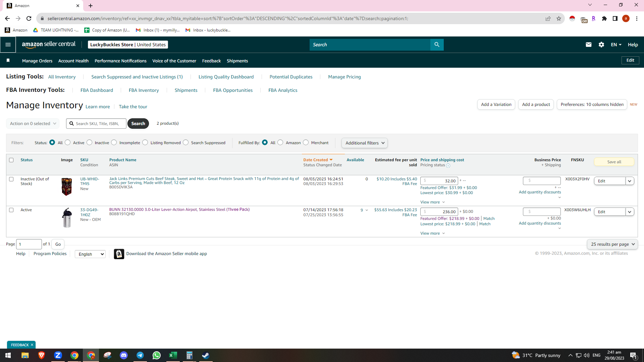Select Fulfilled By Amazon radio button
The image size is (644, 362).
point(280,142)
